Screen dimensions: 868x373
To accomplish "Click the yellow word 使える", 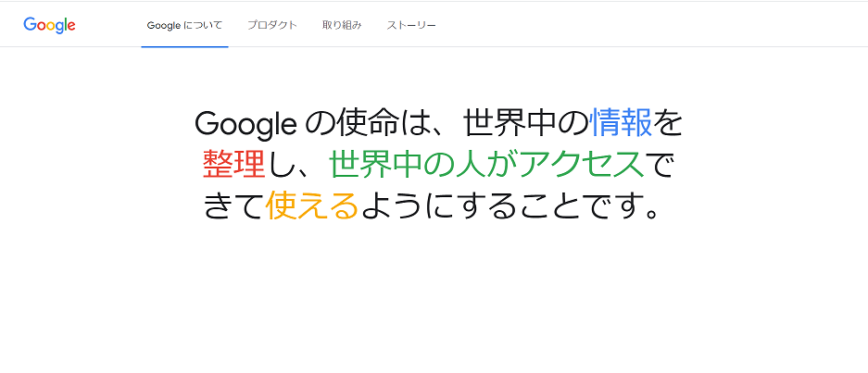I will click(311, 207).
